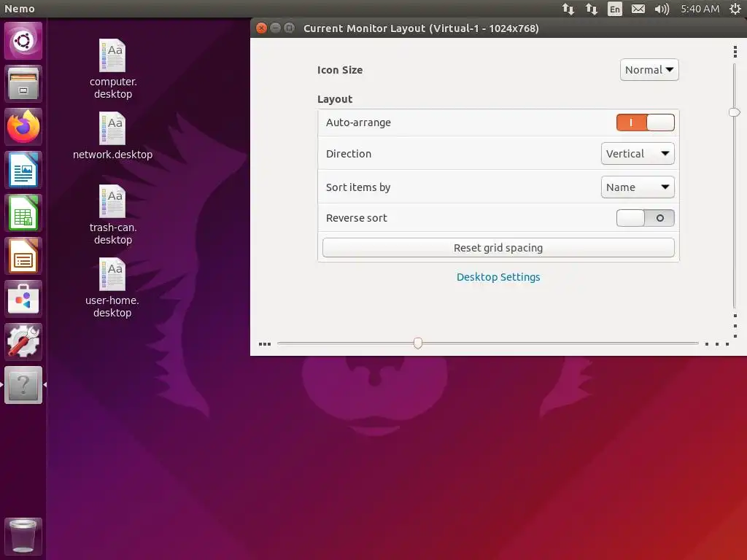This screenshot has width=747, height=560.
Task: Turn off the Auto-arrange switch
Action: 645,122
